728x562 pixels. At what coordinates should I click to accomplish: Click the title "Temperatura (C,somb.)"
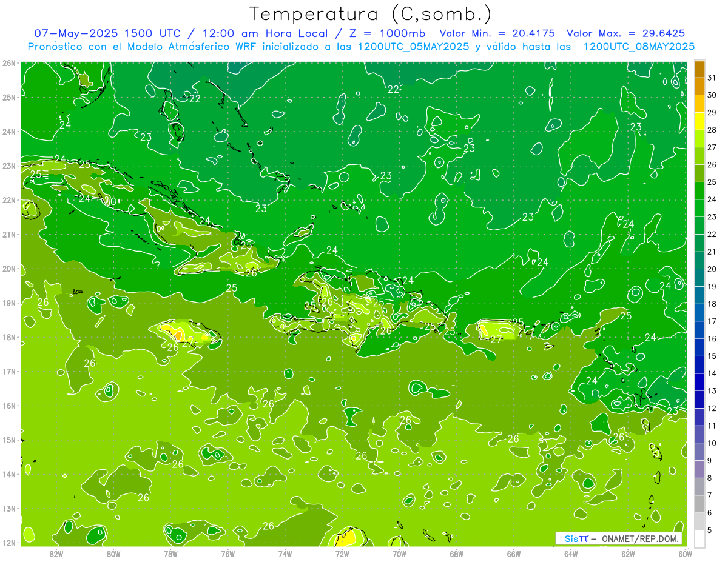[x=371, y=14]
